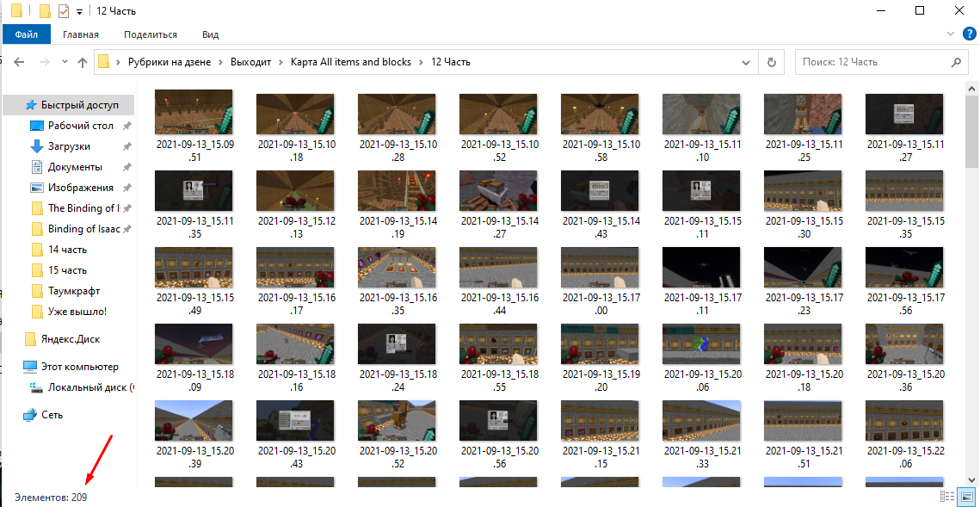Select thumbnail 2021-09-13_15.18.09

coord(194,343)
